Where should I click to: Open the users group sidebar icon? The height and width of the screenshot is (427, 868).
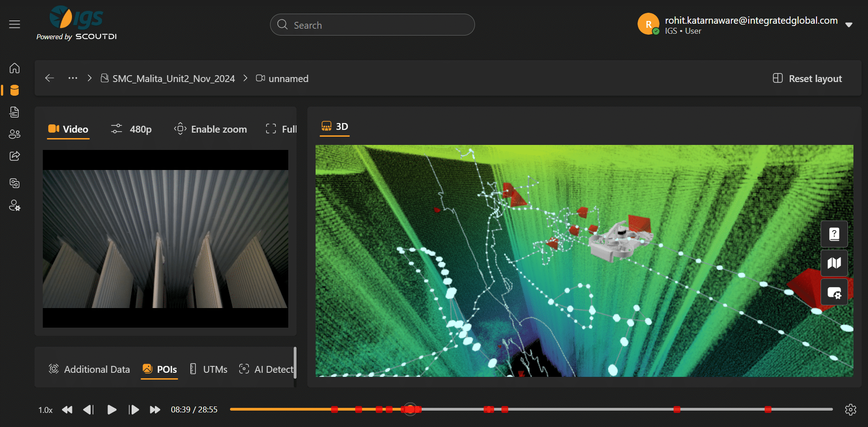tap(15, 134)
